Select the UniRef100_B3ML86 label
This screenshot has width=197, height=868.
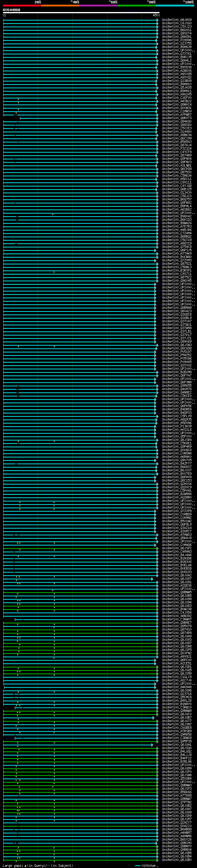point(177,761)
